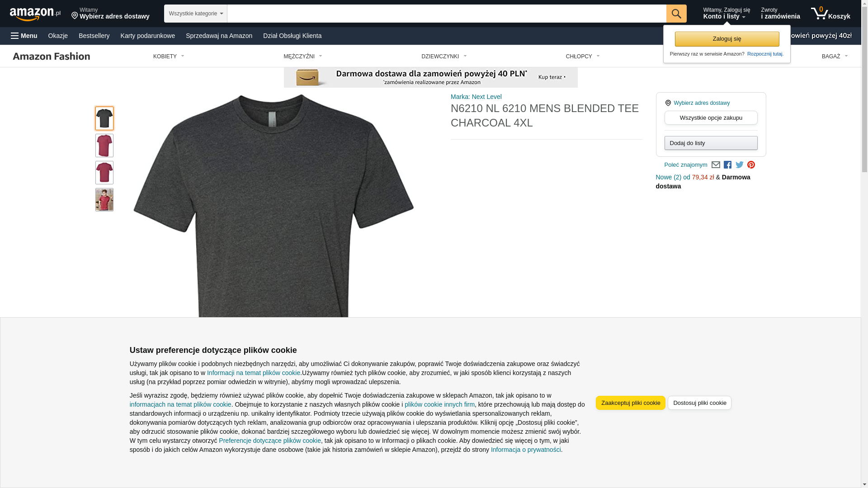Open Wszystkie kategorie search dropdown
This screenshot has width=868, height=488.
pyautogui.click(x=196, y=14)
